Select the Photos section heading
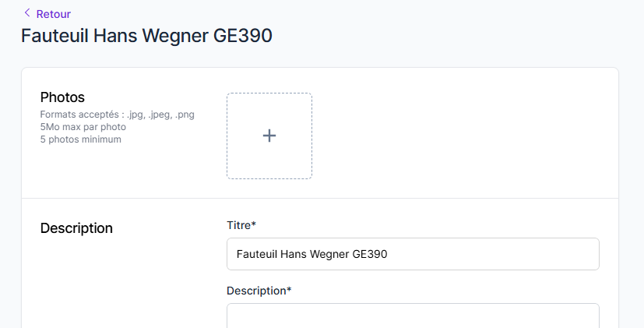Viewport: 644px width, 328px height. (62, 97)
